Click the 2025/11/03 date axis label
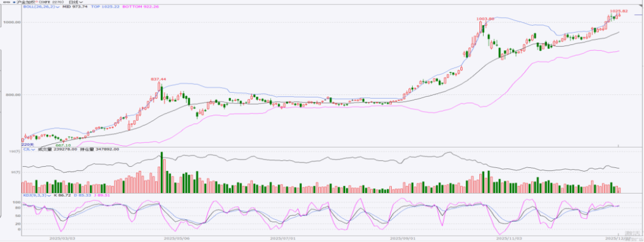This screenshot has width=644, height=242. click(x=509, y=238)
